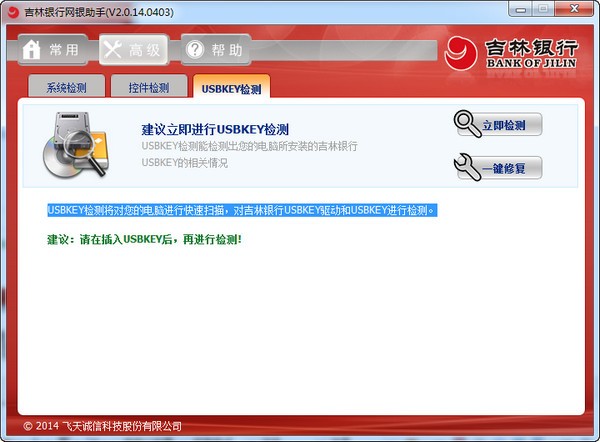The width and height of the screenshot is (600, 442).
Task: Click the © 2014 飞天诚信科技股份有限公司 footer
Action: click(x=102, y=426)
